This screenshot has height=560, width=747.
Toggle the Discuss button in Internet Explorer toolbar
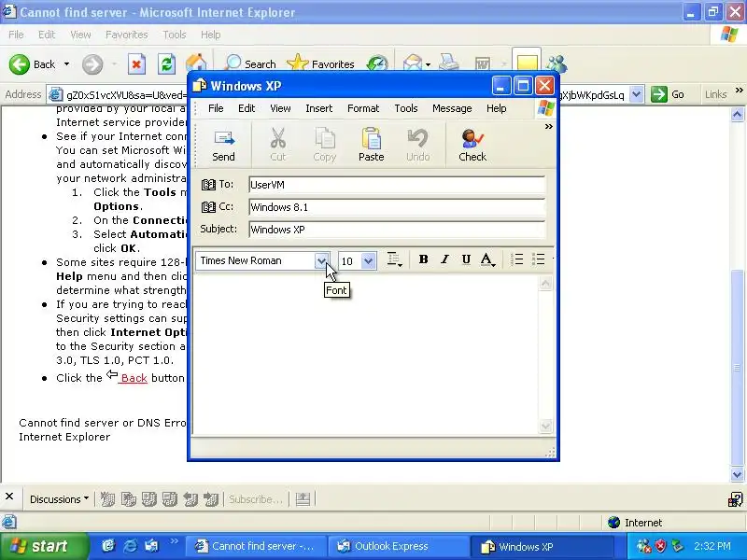click(527, 62)
